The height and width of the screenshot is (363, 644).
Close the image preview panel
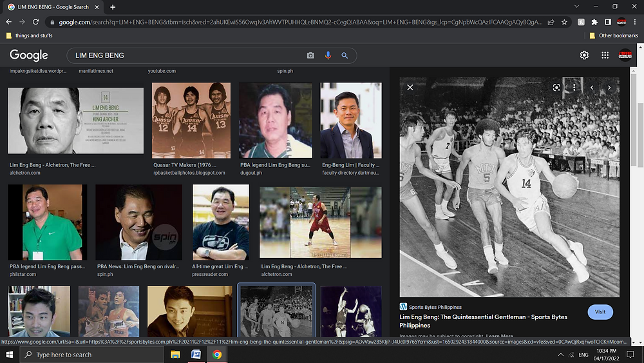[410, 87]
